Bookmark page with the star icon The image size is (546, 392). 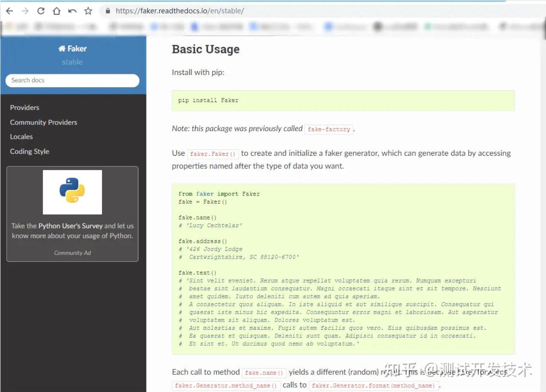pos(88,11)
